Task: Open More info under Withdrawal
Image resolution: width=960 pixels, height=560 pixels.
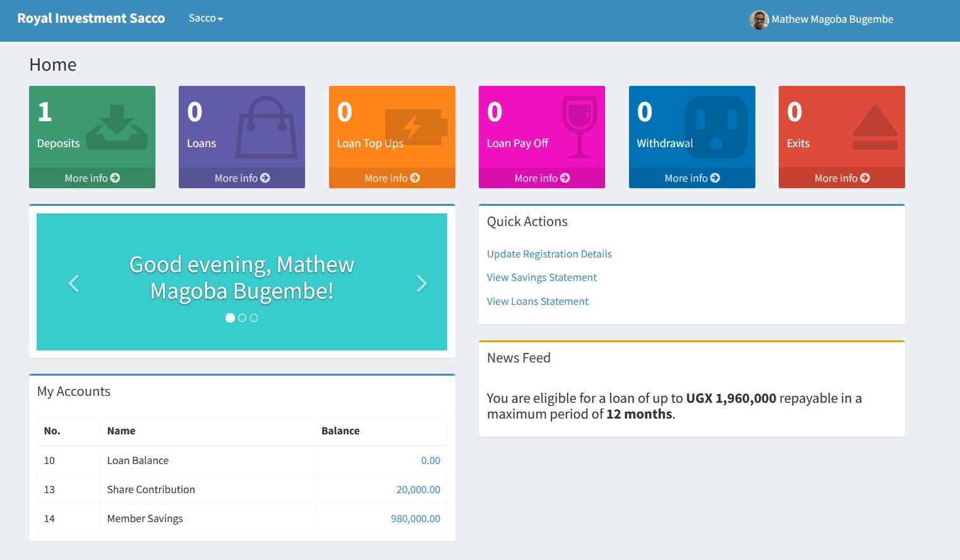Action: [x=692, y=178]
